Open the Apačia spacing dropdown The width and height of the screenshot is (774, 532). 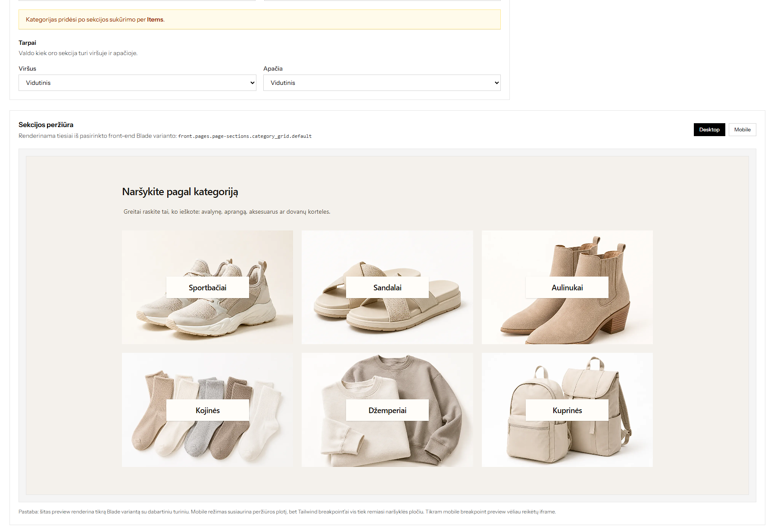382,83
